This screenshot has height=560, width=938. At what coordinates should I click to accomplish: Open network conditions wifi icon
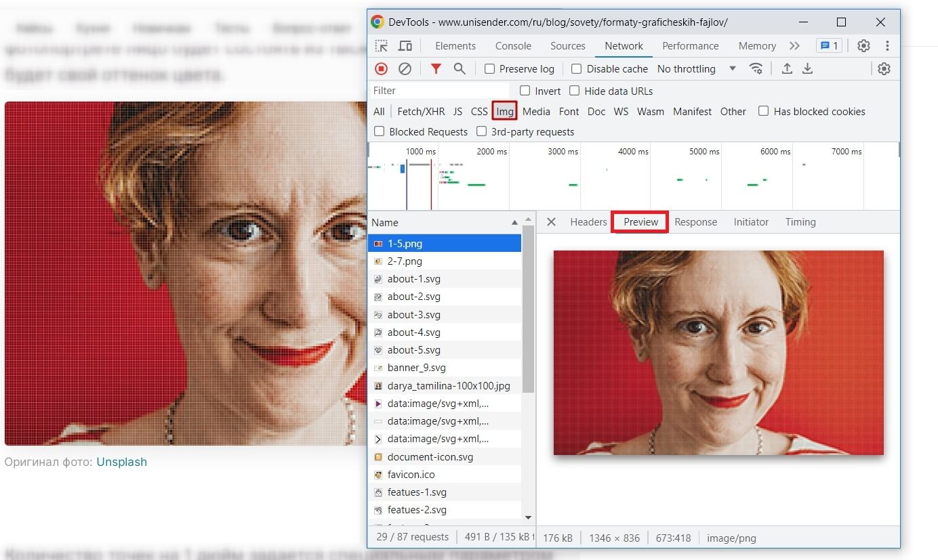tap(756, 68)
